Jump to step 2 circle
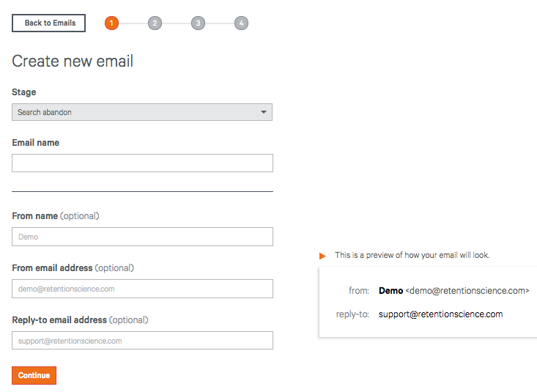Screen dimensions: 537x392 tap(155, 23)
